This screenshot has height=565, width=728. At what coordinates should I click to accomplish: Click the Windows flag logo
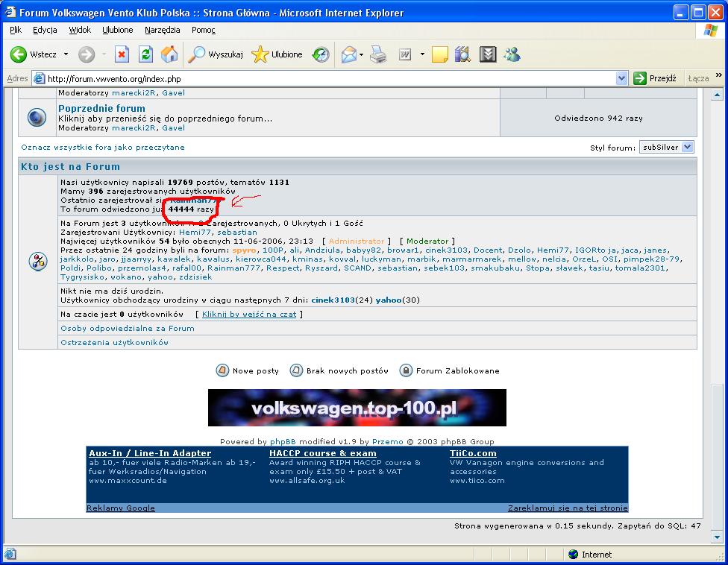(711, 31)
